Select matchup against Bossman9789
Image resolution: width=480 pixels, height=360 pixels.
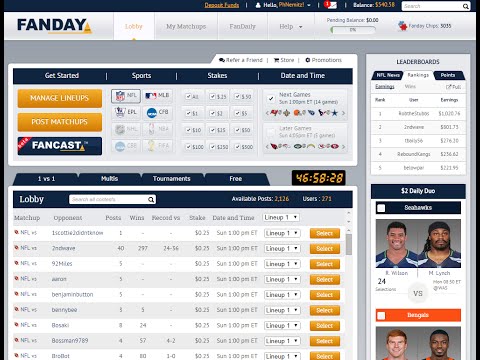(325, 341)
